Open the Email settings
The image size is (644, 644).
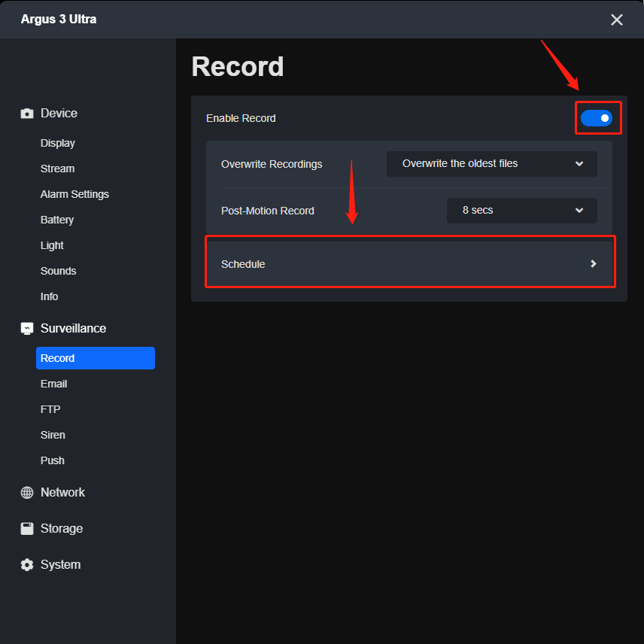pos(54,384)
